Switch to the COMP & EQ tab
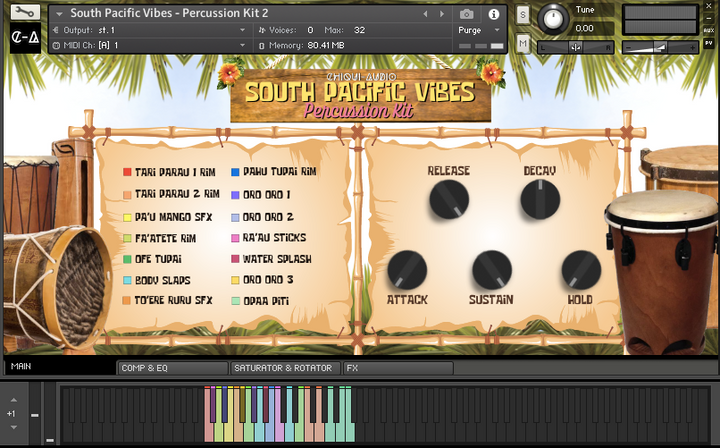This screenshot has height=448, width=720. coord(173,368)
